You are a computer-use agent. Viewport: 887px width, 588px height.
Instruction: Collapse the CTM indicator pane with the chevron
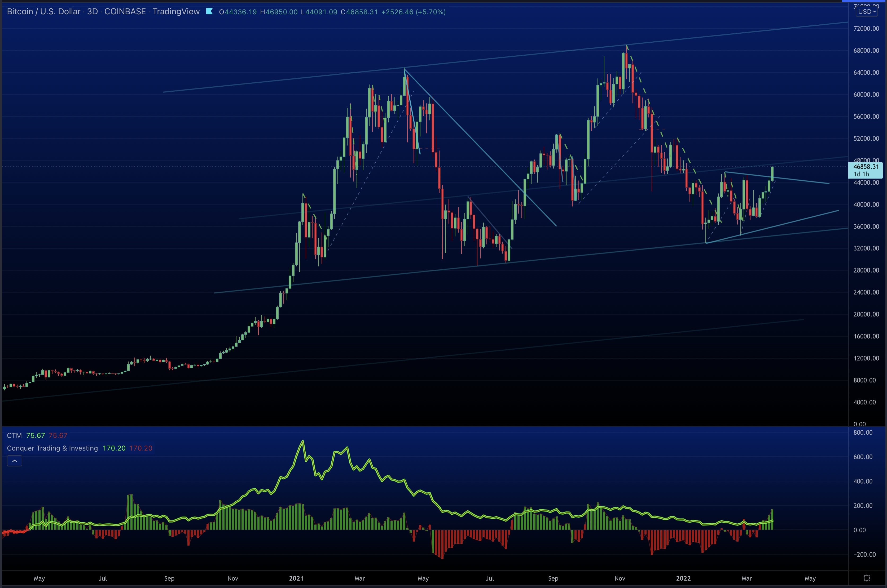(x=15, y=461)
